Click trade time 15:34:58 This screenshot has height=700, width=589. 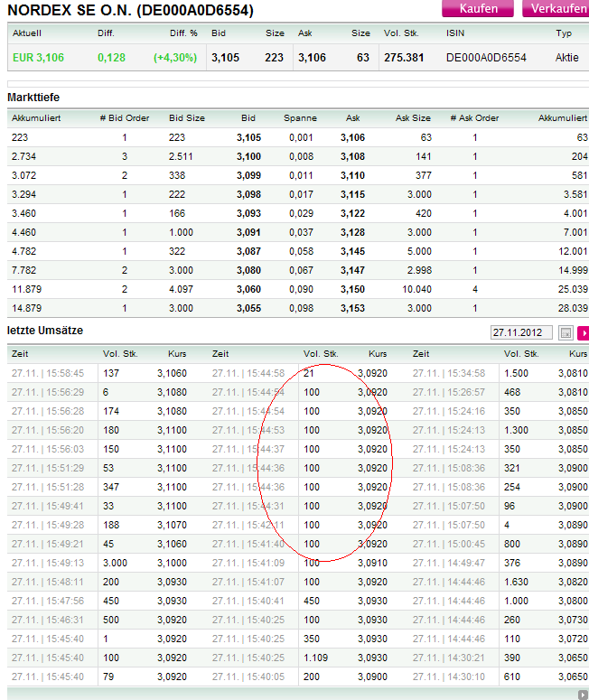[449, 373]
